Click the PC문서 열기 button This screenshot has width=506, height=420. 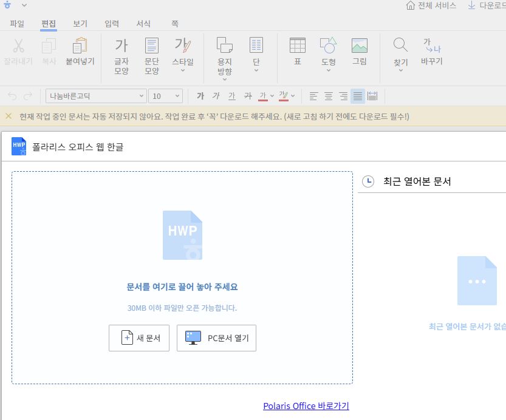216,338
